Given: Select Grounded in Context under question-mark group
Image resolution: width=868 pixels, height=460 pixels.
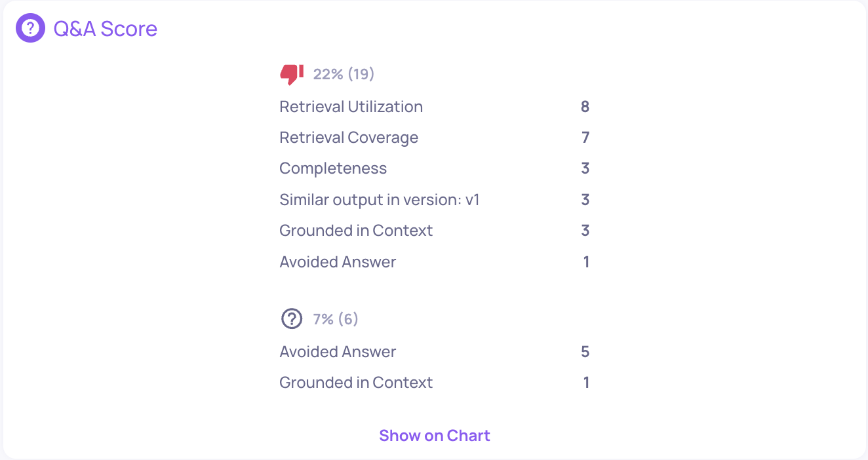Looking at the screenshot, I should [x=435, y=383].
